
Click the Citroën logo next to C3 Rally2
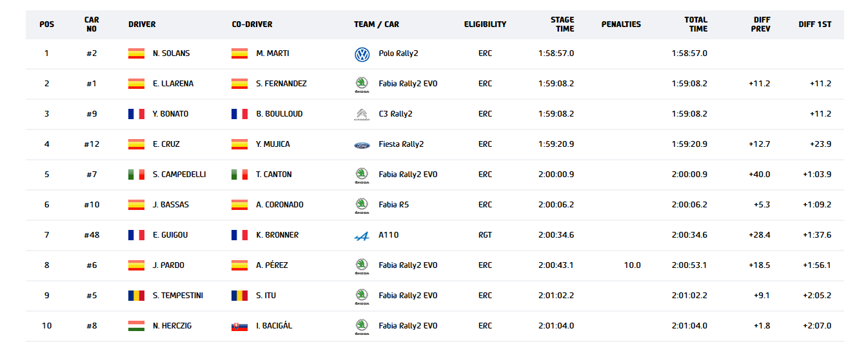coord(362,115)
